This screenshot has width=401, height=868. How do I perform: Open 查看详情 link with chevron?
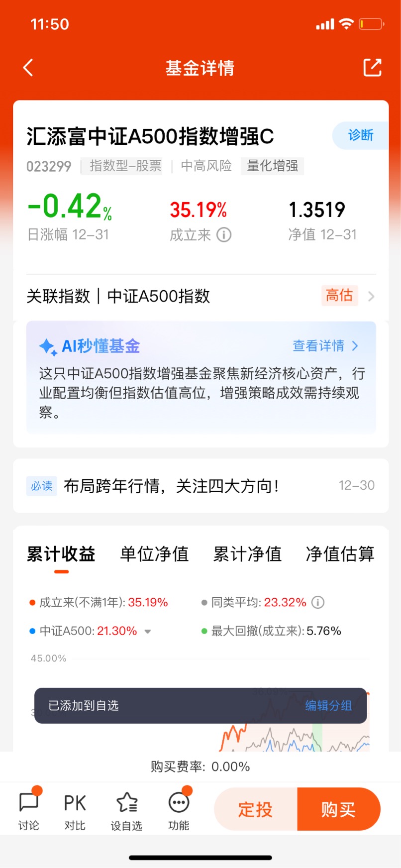(325, 346)
